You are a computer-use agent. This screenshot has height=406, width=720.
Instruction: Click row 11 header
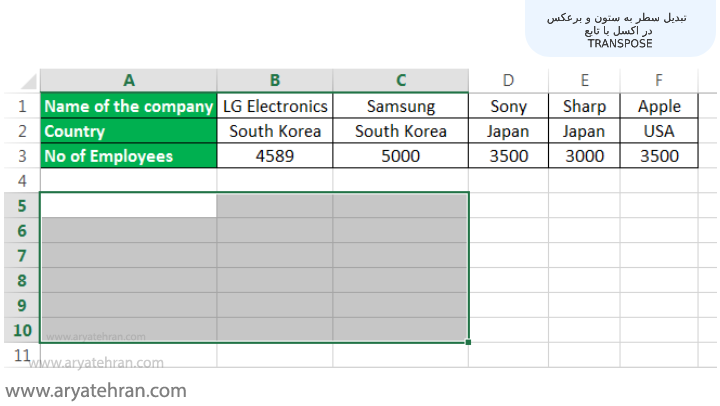[x=20, y=355]
